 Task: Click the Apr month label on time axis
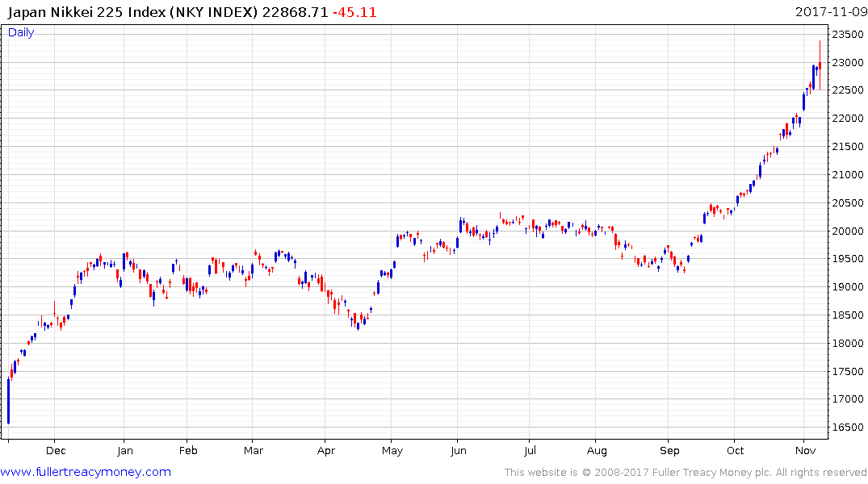[326, 451]
